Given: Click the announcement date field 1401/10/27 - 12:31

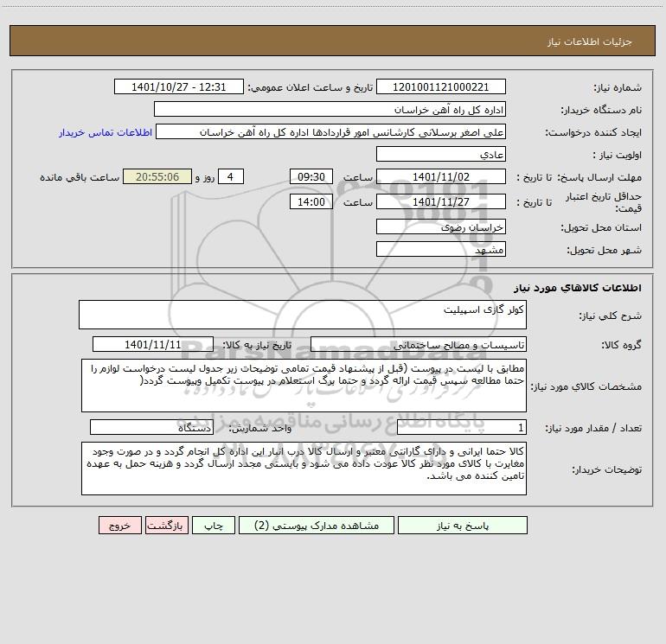Looking at the screenshot, I should tap(179, 86).
